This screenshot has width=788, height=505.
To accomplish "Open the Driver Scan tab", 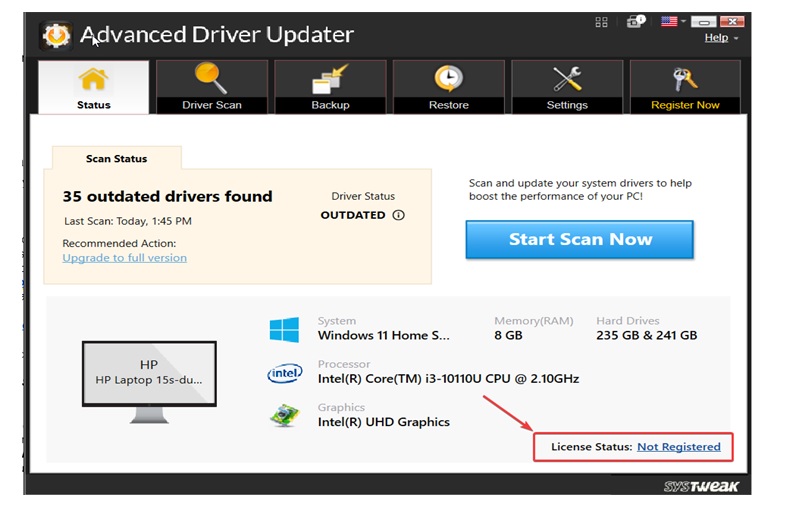I will point(212,87).
